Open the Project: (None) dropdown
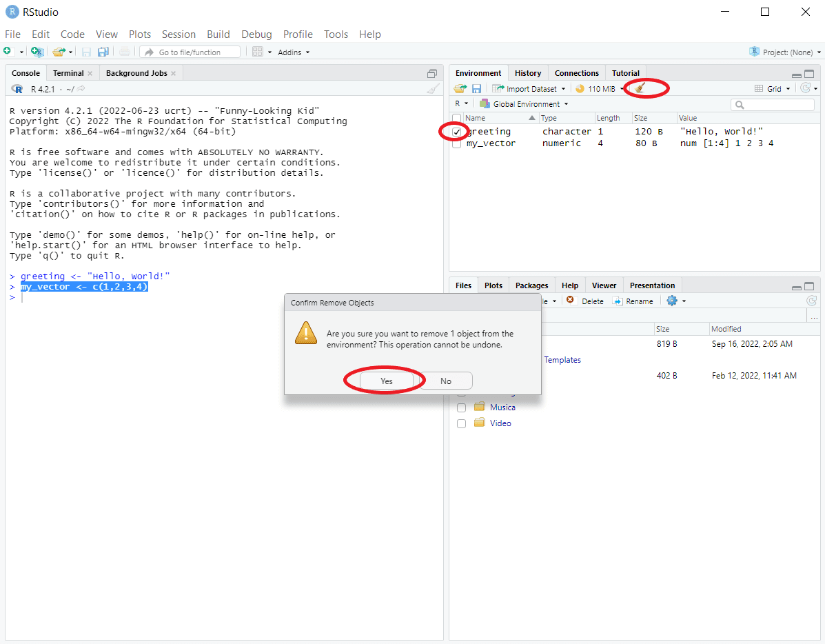 coord(784,52)
